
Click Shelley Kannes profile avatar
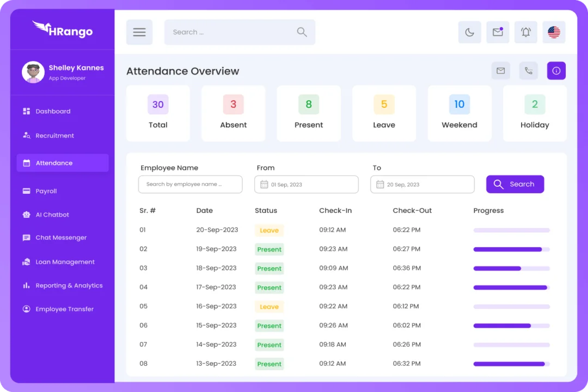tap(33, 72)
